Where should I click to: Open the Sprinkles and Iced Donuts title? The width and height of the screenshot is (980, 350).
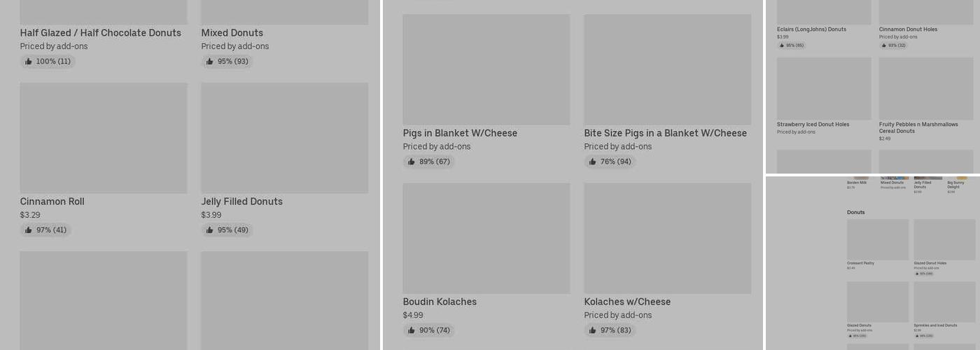(935, 325)
